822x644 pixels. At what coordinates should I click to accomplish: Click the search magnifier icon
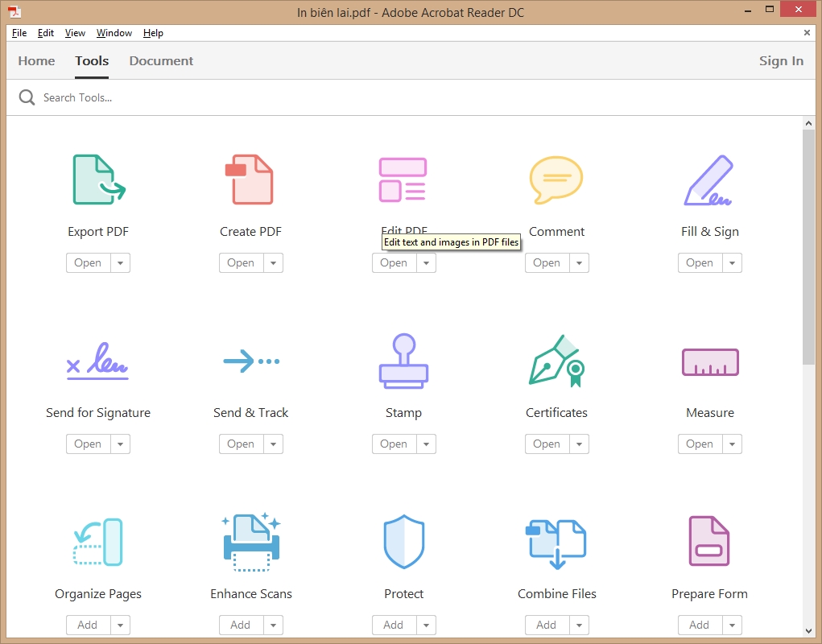(27, 97)
